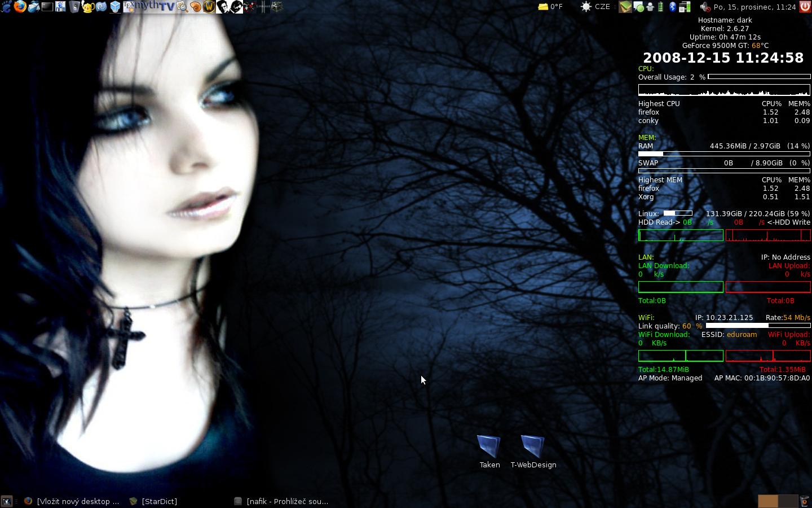Click the 'IP: 10.23.21.125' text
812x508 pixels.
[x=724, y=317]
